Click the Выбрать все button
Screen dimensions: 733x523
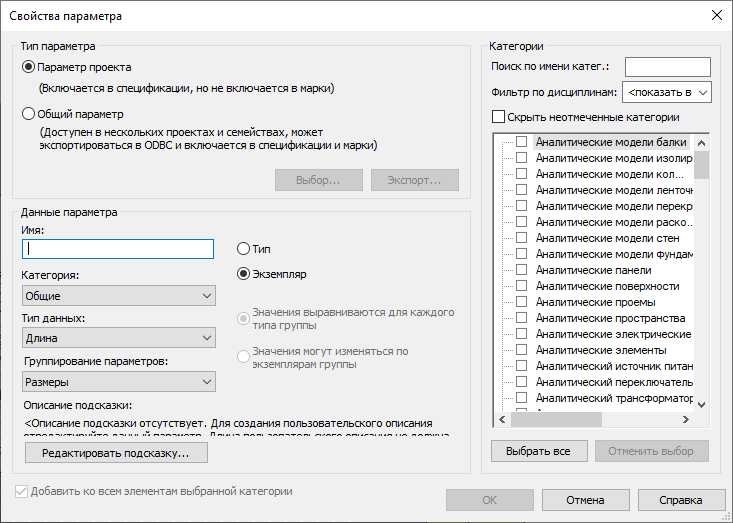[539, 451]
